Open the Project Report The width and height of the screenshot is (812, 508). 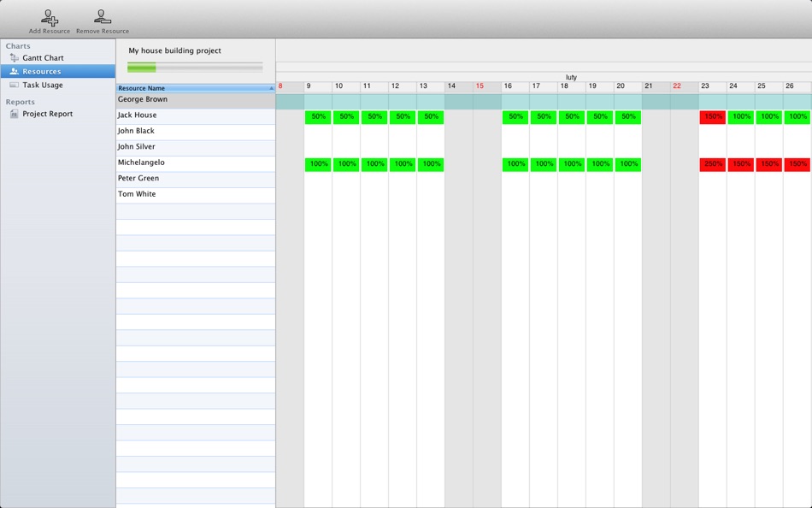click(48, 114)
